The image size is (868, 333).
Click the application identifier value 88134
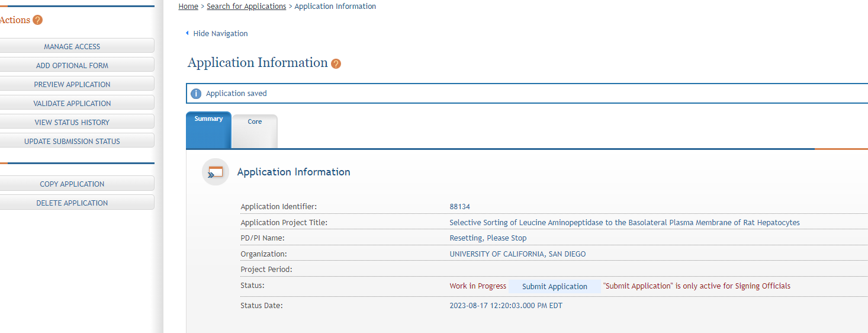pyautogui.click(x=460, y=207)
